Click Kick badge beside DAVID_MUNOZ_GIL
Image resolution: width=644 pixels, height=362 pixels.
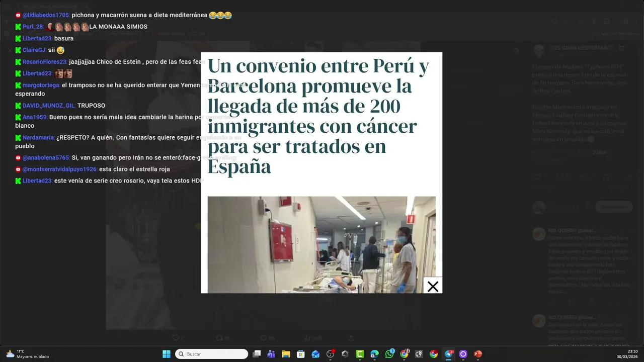(18, 106)
